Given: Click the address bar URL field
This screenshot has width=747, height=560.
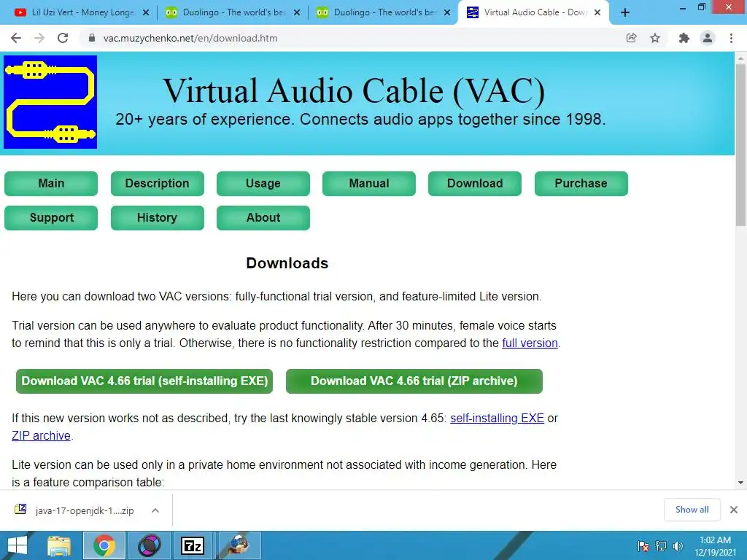Looking at the screenshot, I should pos(352,38).
